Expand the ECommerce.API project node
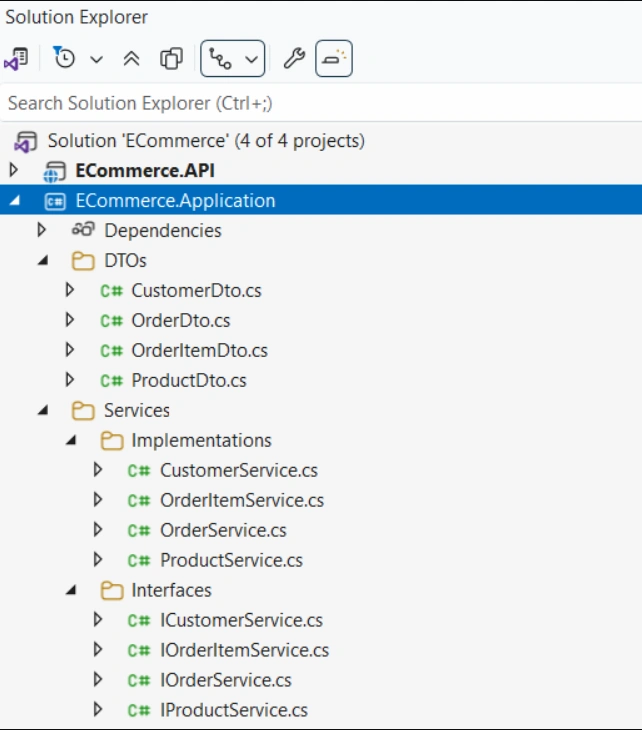 14,170
